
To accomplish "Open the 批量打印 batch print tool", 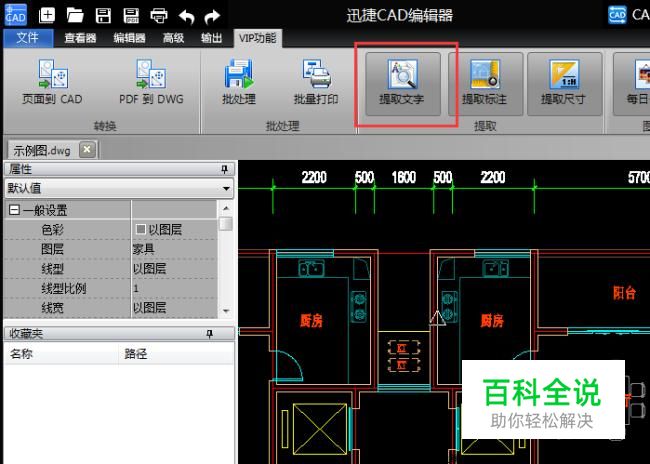I will [316, 82].
